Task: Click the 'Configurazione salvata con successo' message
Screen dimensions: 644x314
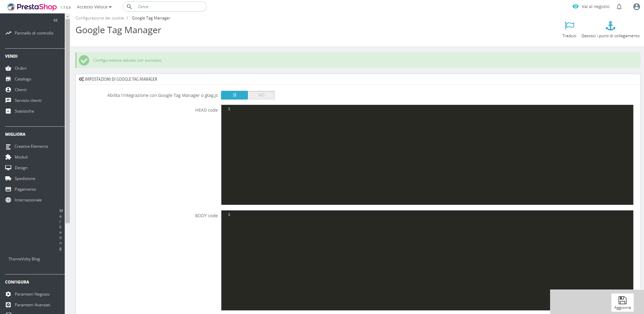Action: [x=127, y=60]
